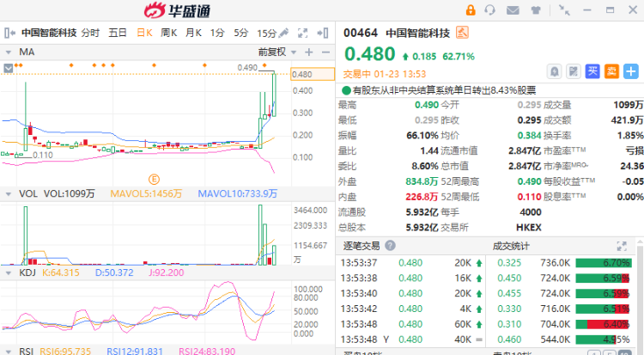
Task: Switch to the 五日 five-day tab
Action: click(x=118, y=33)
